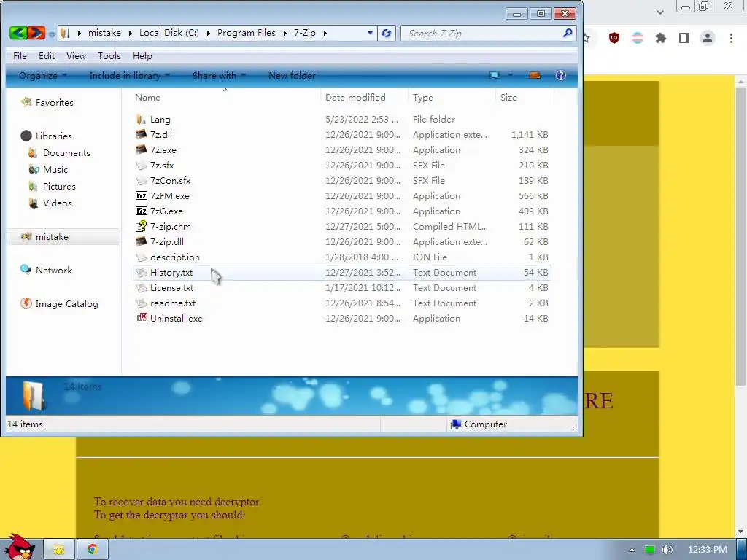747x560 pixels.
Task: Open the Explorer taskbar button
Action: [59, 550]
